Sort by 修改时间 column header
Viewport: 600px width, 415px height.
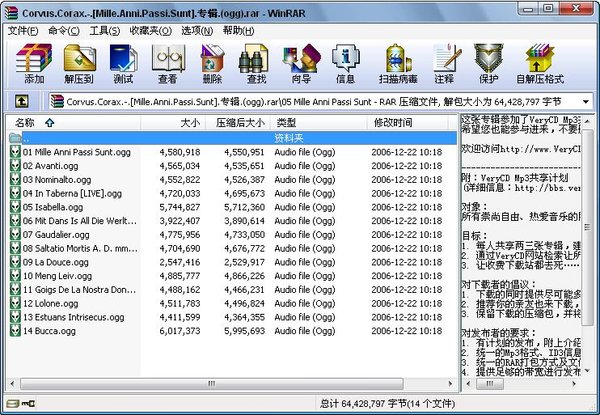click(x=408, y=123)
